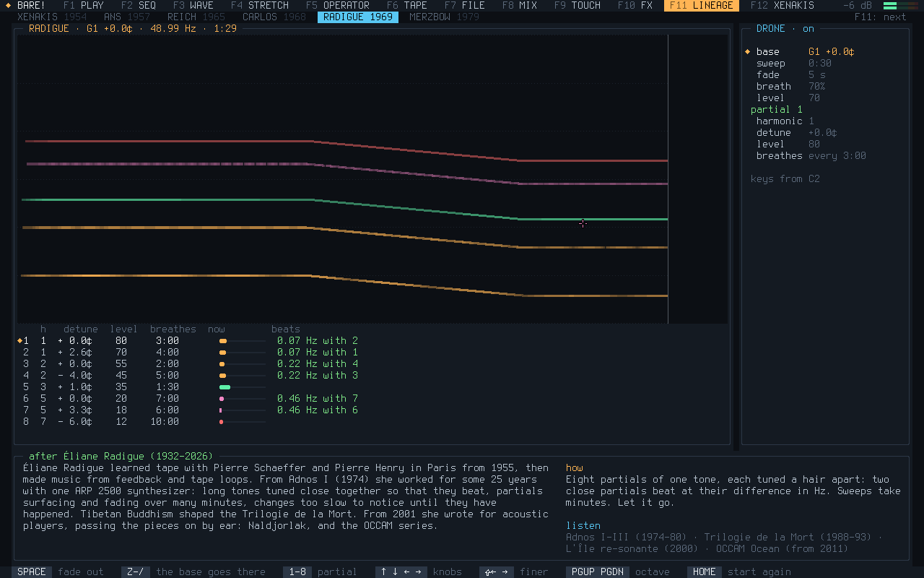Viewport: 924px width, 578px height.
Task: Select the XENAKIS 1954 lineage tab
Action: [52, 17]
